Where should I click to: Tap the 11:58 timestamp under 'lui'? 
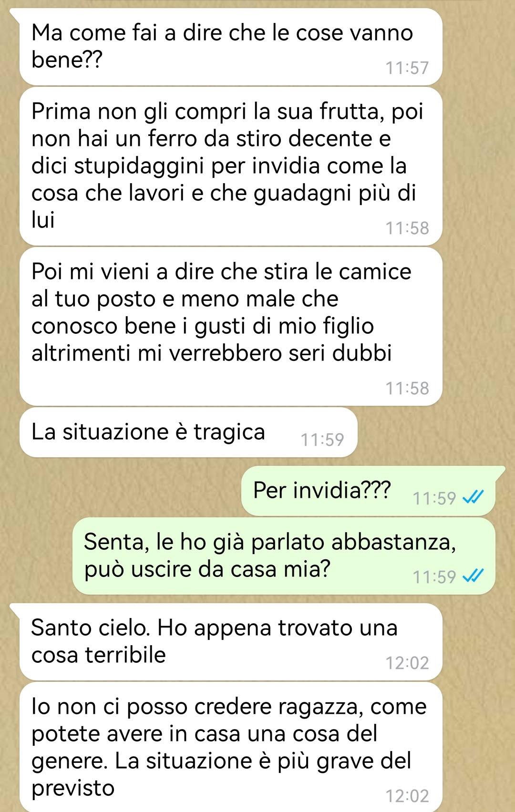(407, 228)
